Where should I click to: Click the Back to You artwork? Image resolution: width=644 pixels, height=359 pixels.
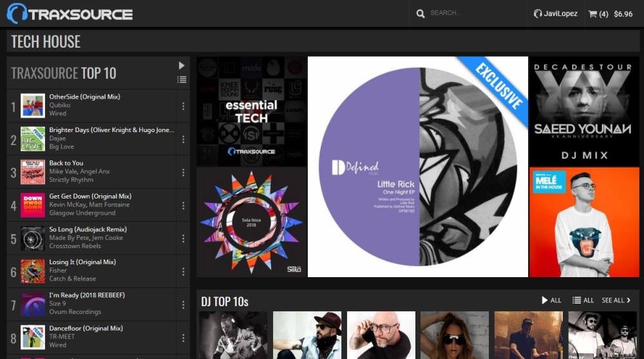[33, 172]
